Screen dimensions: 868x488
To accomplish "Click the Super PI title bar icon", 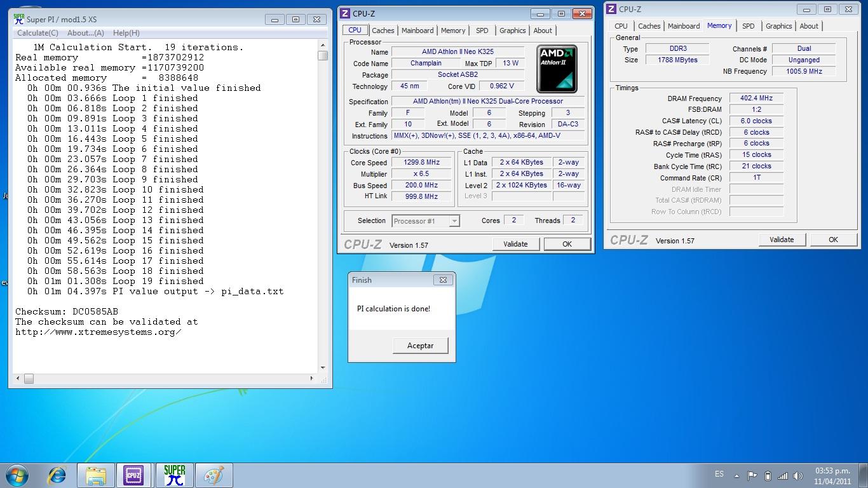I will pos(19,19).
